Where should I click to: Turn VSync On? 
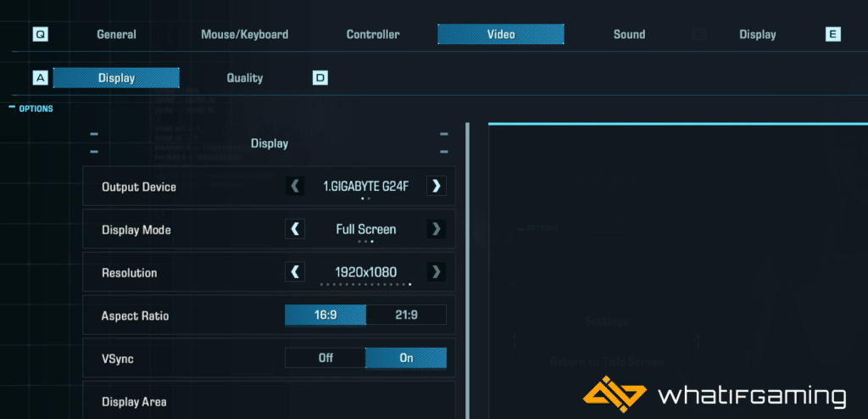coord(406,358)
